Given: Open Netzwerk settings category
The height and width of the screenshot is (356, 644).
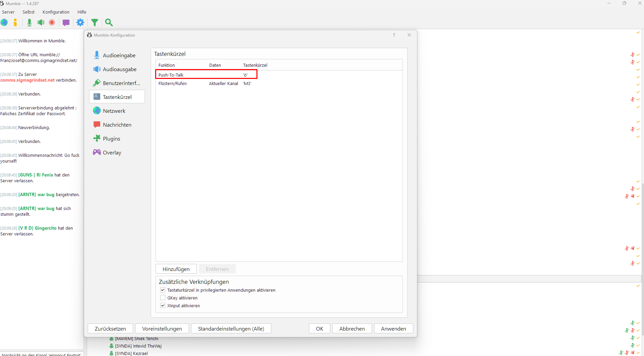Looking at the screenshot, I should pyautogui.click(x=117, y=111).
